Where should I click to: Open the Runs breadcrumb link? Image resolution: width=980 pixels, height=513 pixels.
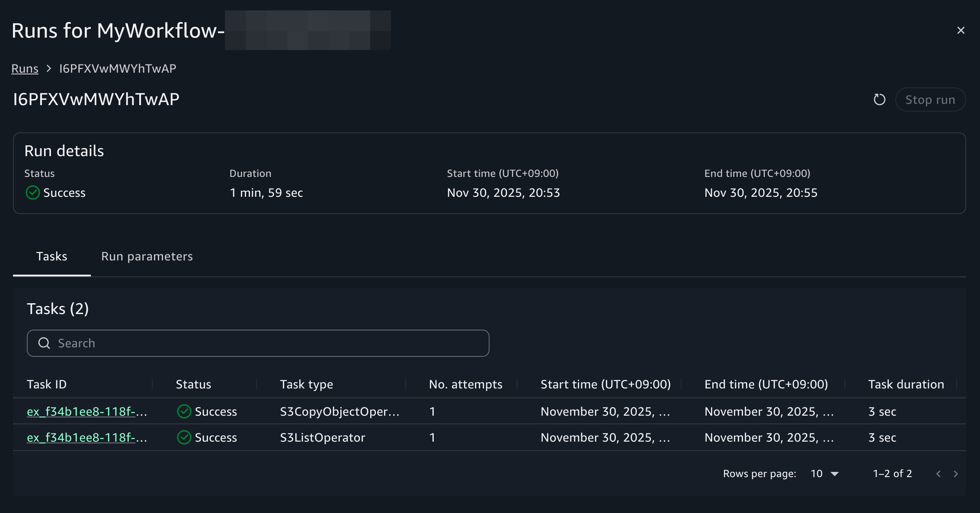pyautogui.click(x=25, y=68)
